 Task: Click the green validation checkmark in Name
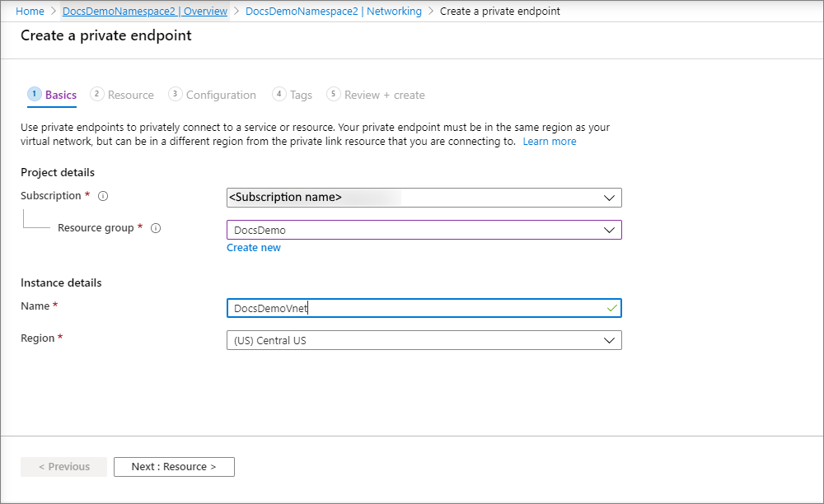pos(611,308)
